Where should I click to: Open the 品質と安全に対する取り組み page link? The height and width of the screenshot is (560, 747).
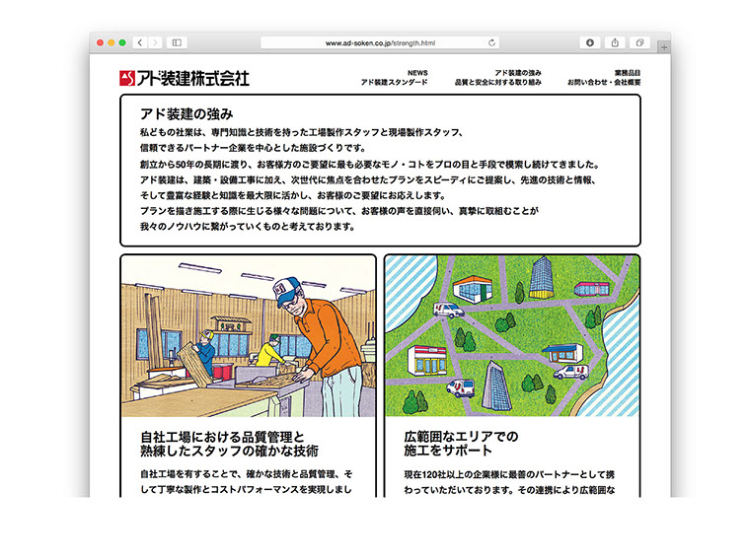point(498,83)
